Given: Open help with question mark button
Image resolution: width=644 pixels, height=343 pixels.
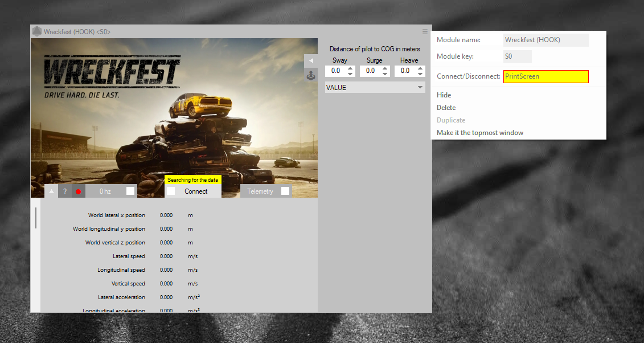Looking at the screenshot, I should click(65, 191).
